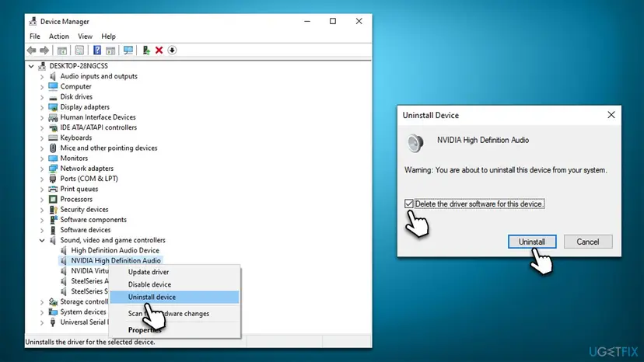Expand the Display adapters node
This screenshot has width=644, height=362.
42,107
